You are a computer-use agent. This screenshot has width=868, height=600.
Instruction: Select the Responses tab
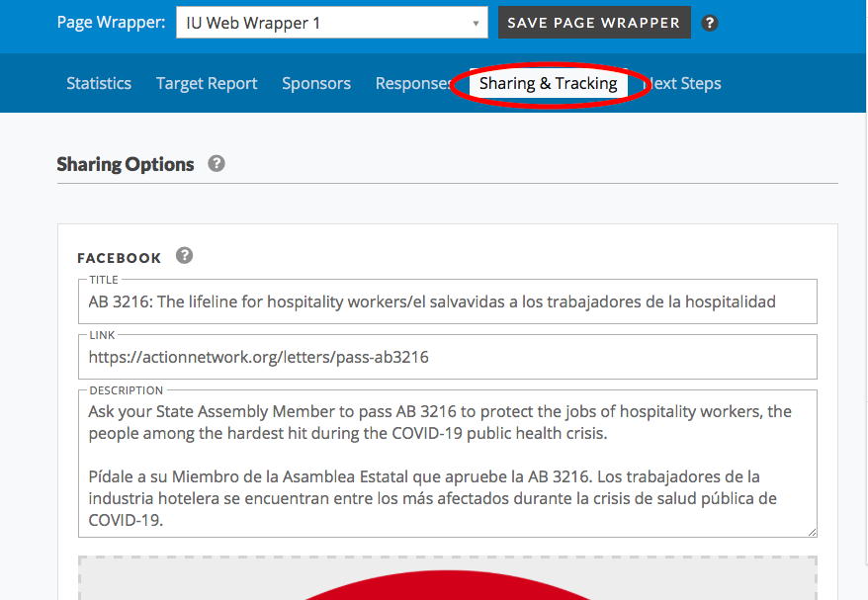click(x=414, y=84)
